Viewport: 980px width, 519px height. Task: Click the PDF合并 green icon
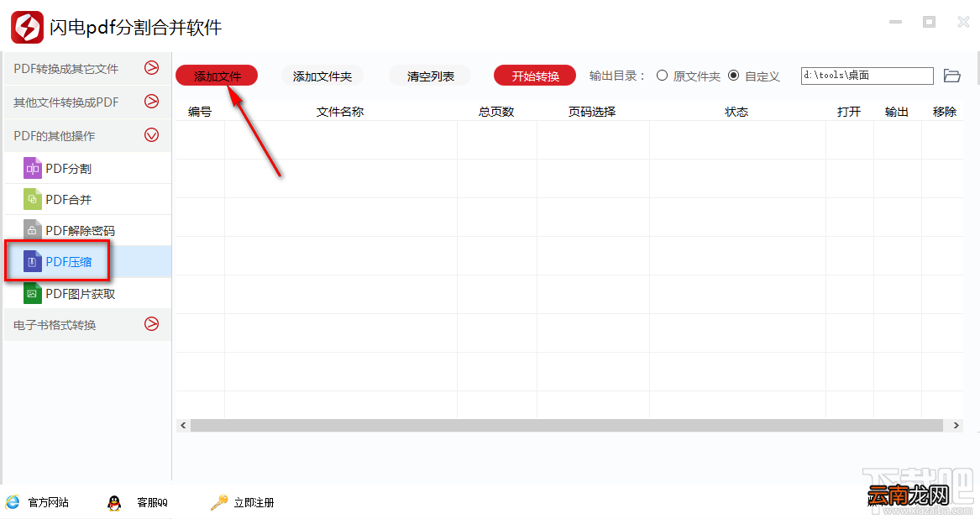(x=33, y=200)
